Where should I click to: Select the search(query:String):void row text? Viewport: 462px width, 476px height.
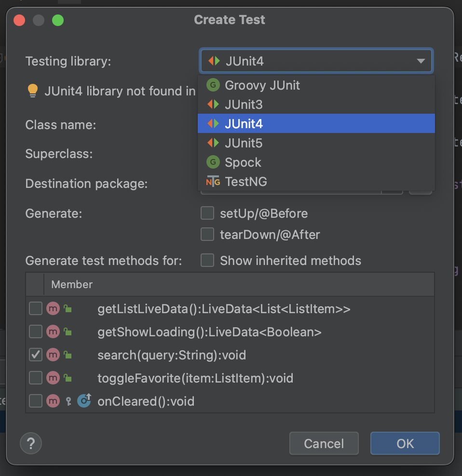172,355
